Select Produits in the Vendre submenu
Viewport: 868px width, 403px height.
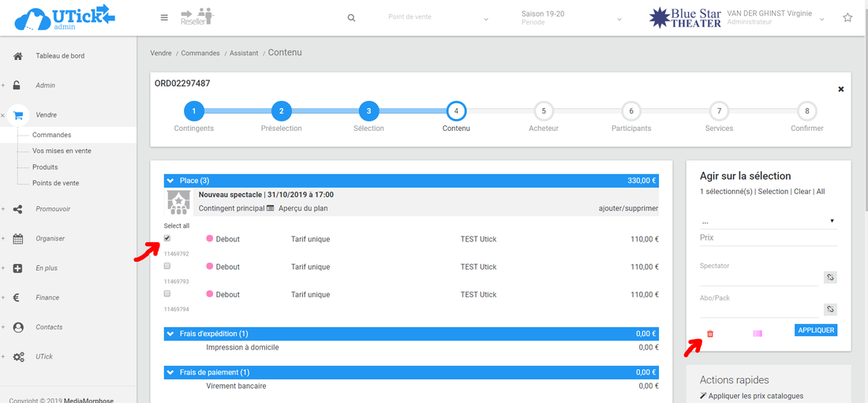(45, 167)
